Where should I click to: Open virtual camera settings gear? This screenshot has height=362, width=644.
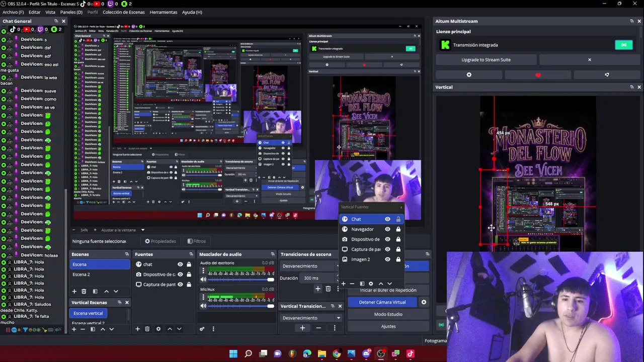click(x=424, y=302)
